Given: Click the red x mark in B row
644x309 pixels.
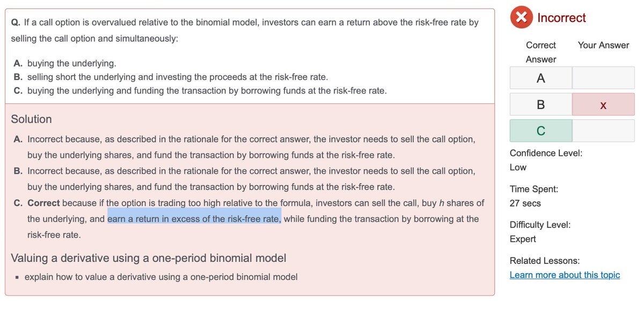Looking at the screenshot, I should 603,105.
